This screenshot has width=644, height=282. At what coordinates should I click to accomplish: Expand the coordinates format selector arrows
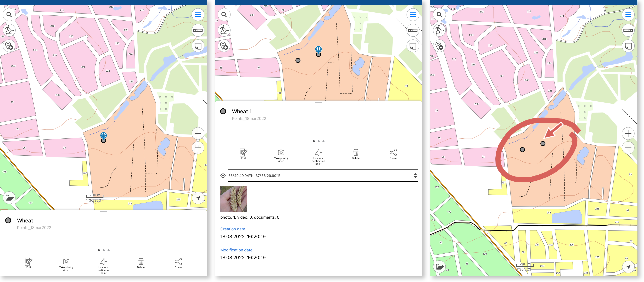click(415, 176)
